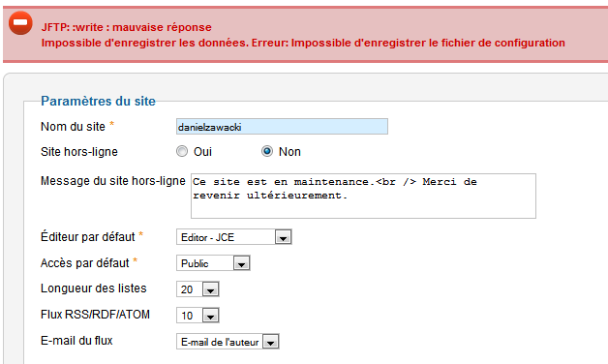The width and height of the screenshot is (608, 364).
Task: Click the 'Message du site hors-ligne' label
Action: pyautogui.click(x=113, y=181)
